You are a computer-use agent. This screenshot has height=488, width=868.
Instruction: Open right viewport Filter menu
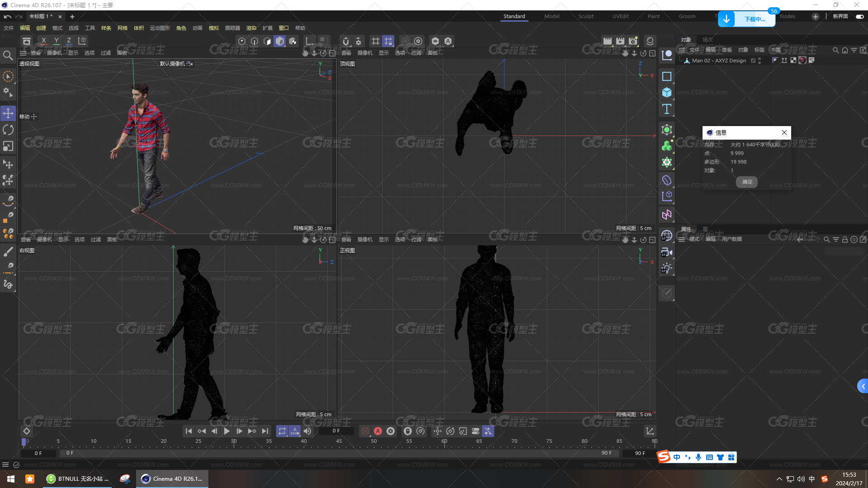point(96,240)
